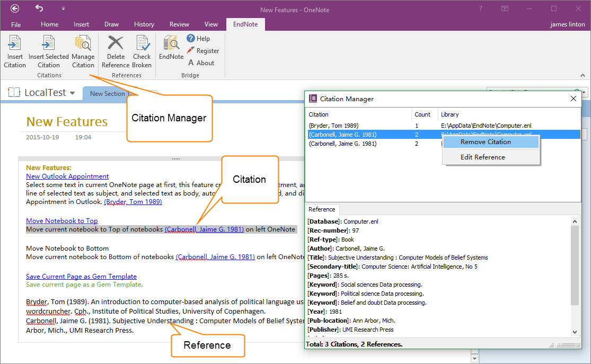Click the Year 1981 line
Viewport: 591px width, 364px height.
[324, 312]
